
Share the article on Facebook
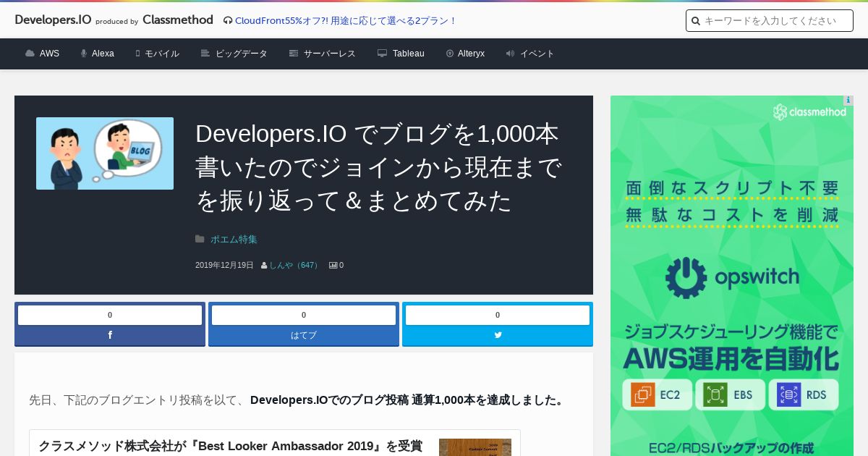click(110, 335)
